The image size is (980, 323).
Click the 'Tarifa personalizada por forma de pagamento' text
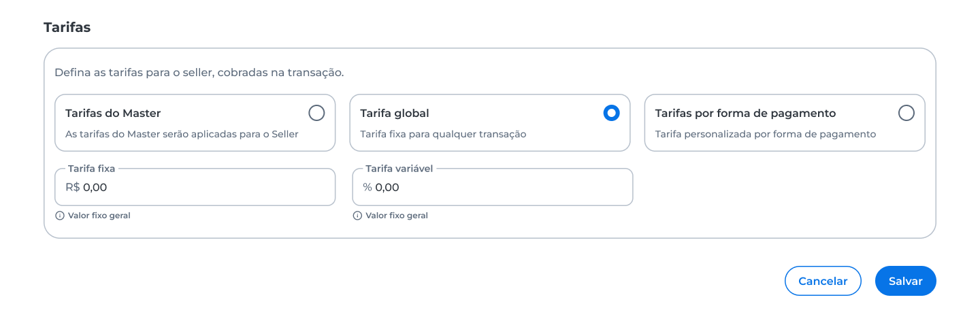pyautogui.click(x=766, y=135)
